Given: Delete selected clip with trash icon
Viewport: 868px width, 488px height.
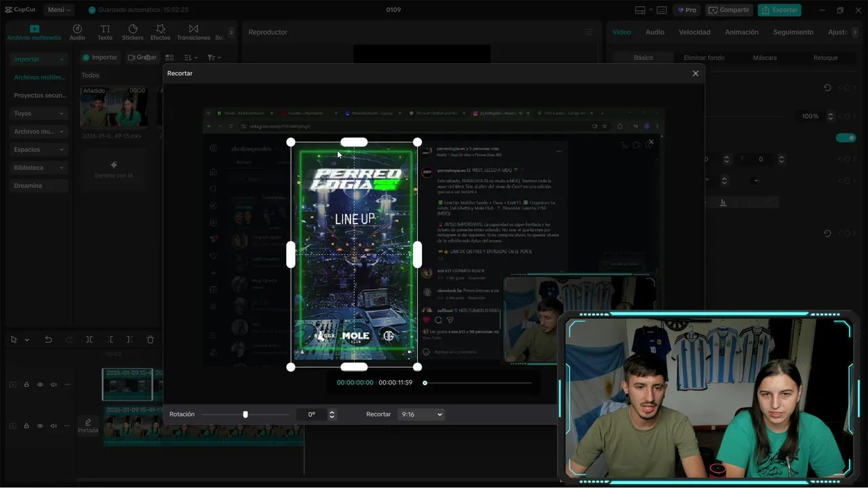Looking at the screenshot, I should pos(151,340).
